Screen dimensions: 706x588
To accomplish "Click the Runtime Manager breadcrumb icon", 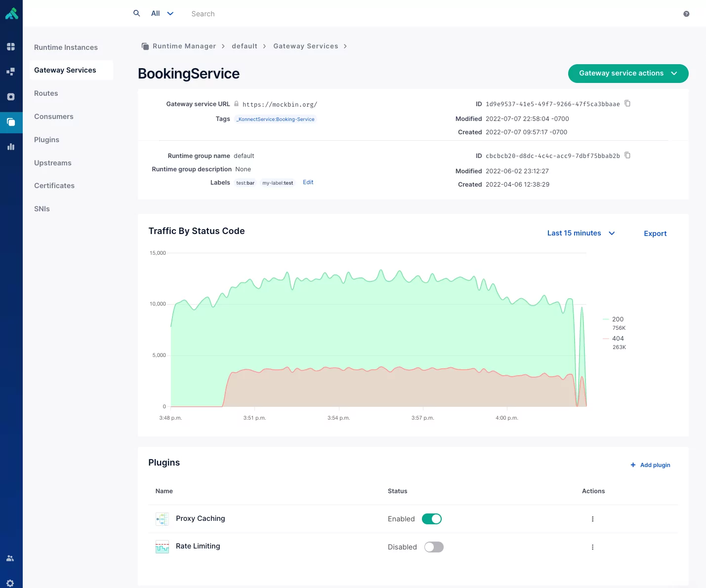I will (x=145, y=46).
